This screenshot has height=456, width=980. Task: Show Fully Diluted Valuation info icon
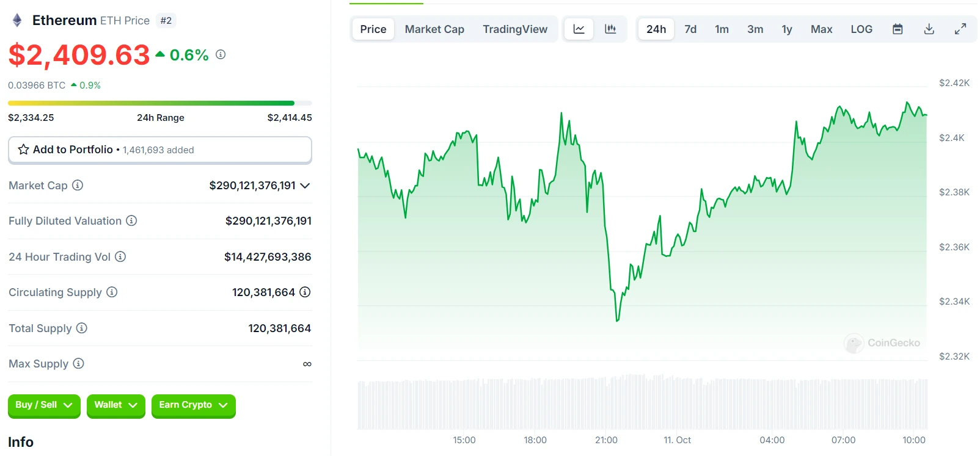click(x=131, y=220)
